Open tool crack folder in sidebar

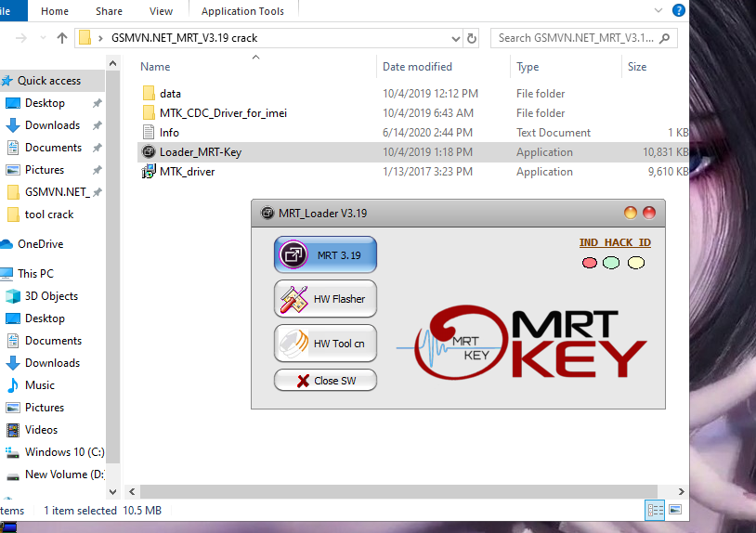pyautogui.click(x=49, y=214)
